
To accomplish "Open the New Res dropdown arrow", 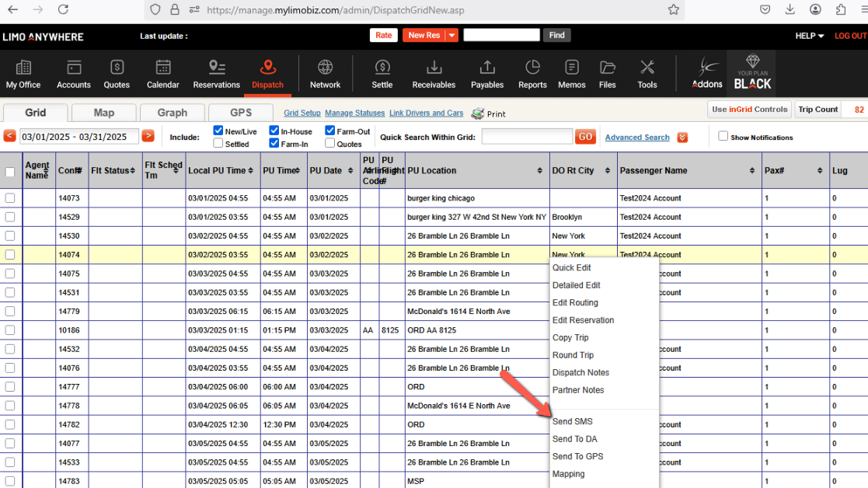I will [x=451, y=35].
